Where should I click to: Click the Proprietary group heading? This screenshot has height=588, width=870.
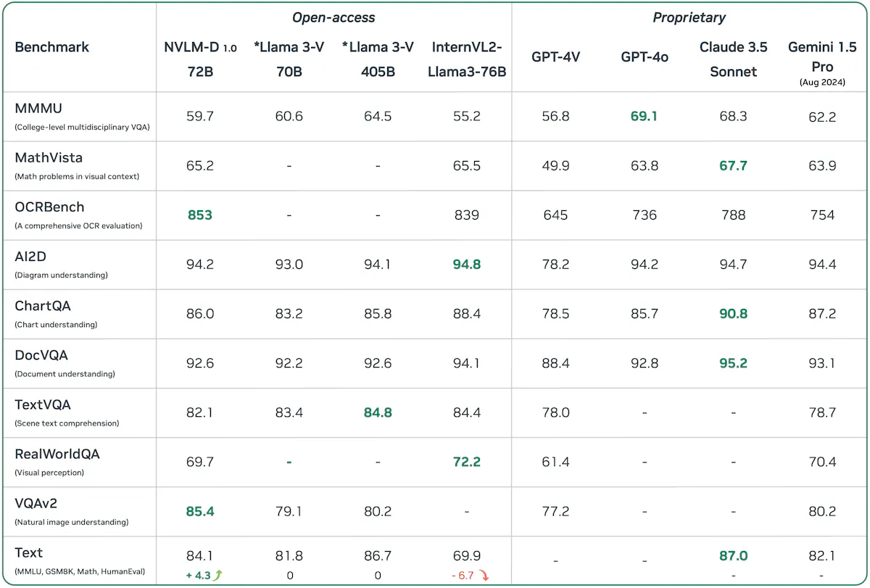689,17
